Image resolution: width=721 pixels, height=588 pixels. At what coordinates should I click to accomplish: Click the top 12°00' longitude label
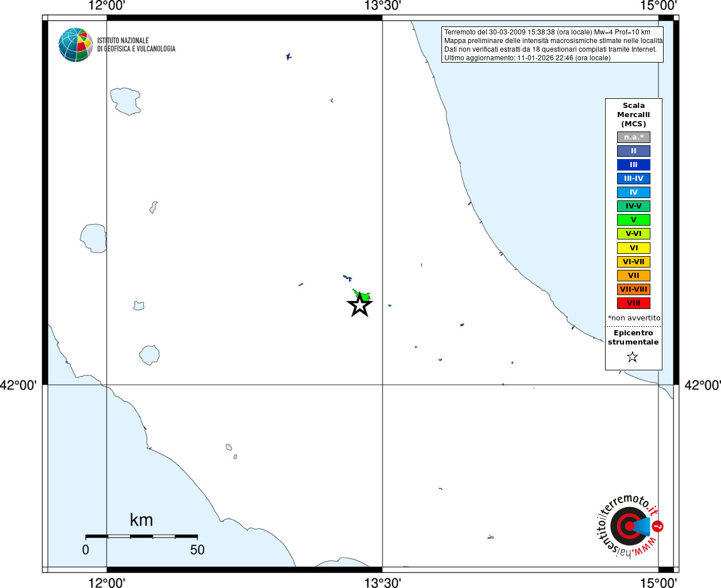point(107,6)
